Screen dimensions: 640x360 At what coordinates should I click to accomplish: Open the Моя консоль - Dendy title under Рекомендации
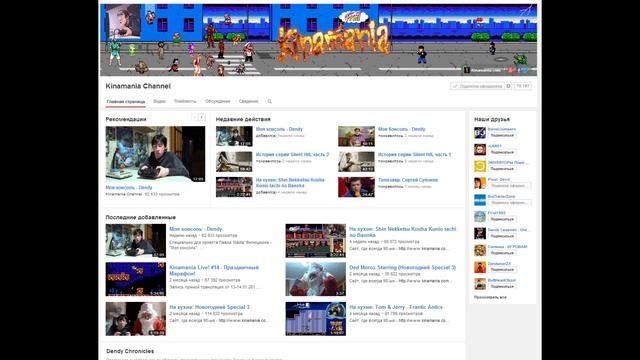[129, 188]
